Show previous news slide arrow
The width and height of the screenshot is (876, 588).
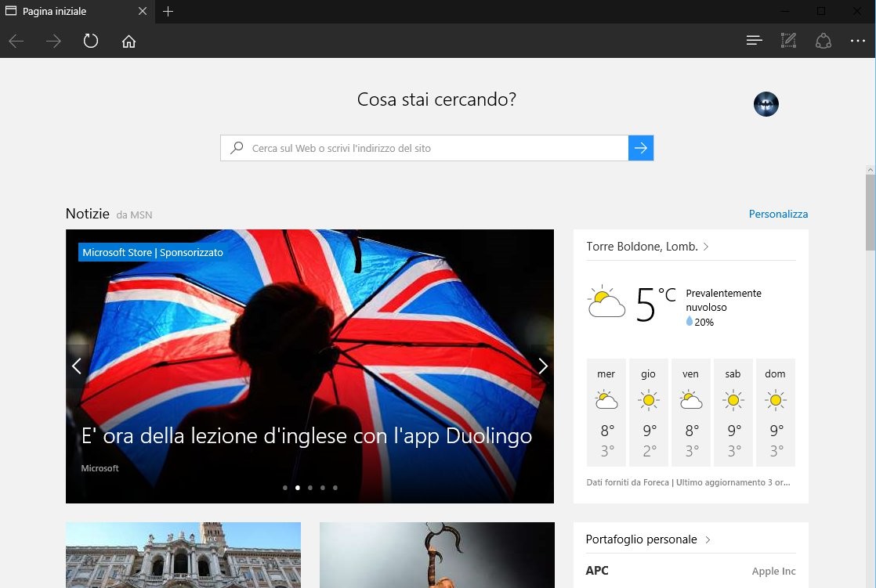pos(77,366)
